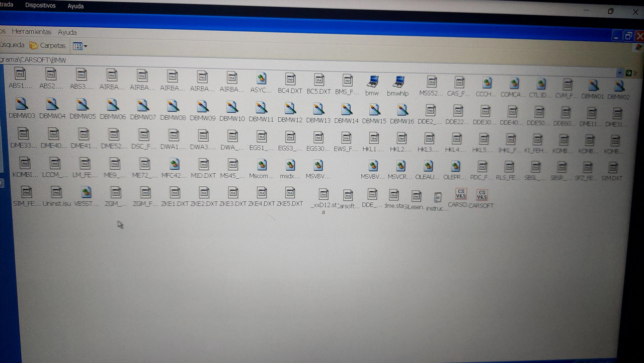Image resolution: width=644 pixels, height=363 pixels.
Task: Select the DME11 file icon
Action: [592, 113]
